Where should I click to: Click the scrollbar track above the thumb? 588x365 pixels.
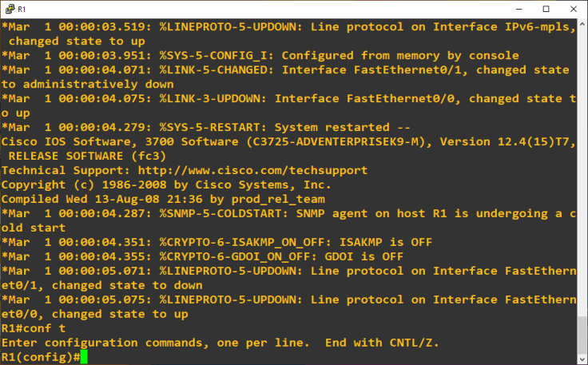point(582,160)
